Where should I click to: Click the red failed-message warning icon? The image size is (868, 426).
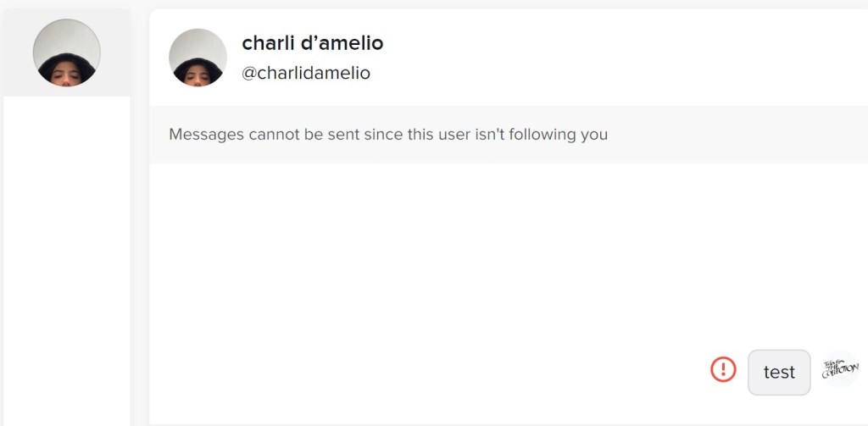pyautogui.click(x=723, y=369)
